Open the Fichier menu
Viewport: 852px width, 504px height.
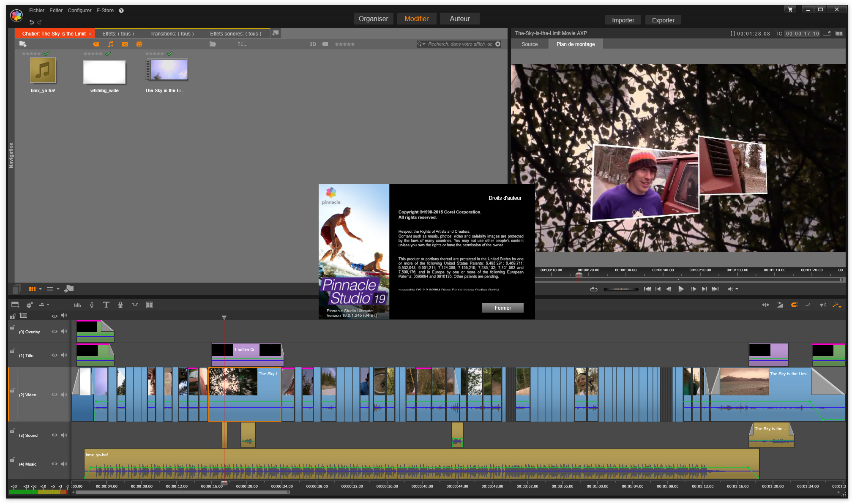coord(37,10)
